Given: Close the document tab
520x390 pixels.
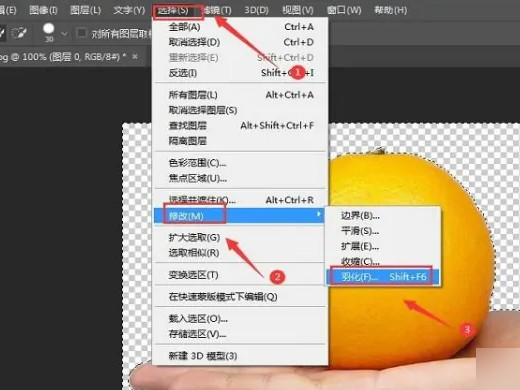Looking at the screenshot, I should tap(135, 57).
